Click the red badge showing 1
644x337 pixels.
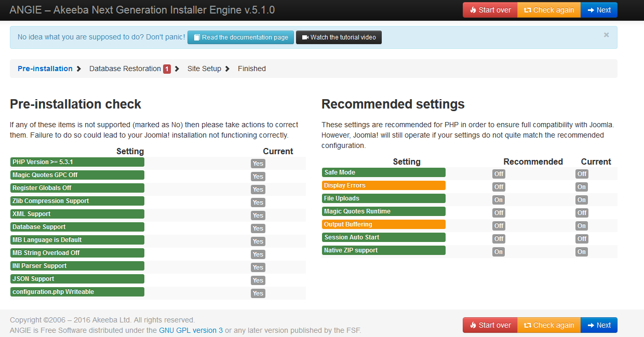pos(167,69)
